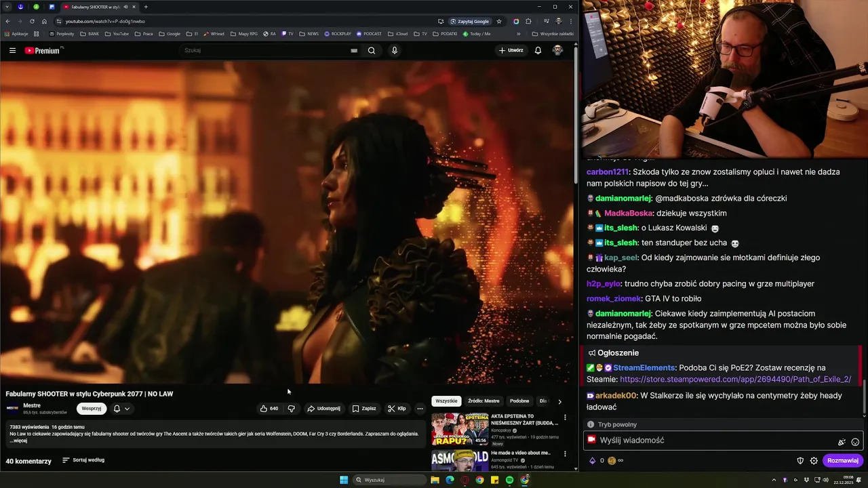The image size is (868, 488).
Task: Open celebration icon in chat input
Action: point(842,442)
